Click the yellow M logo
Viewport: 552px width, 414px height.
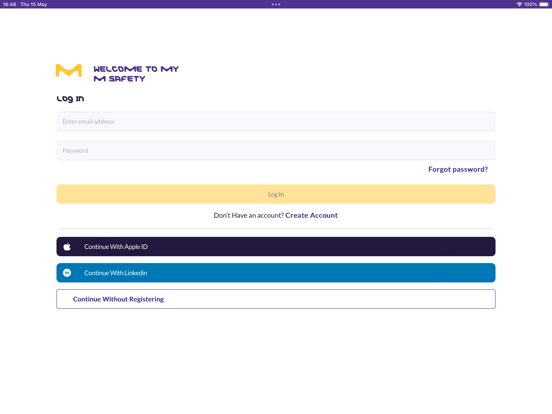click(69, 70)
